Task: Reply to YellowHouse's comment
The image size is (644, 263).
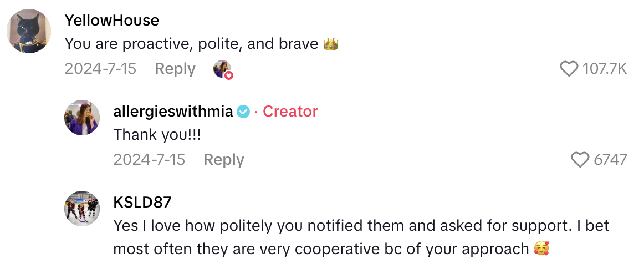Action: [175, 69]
